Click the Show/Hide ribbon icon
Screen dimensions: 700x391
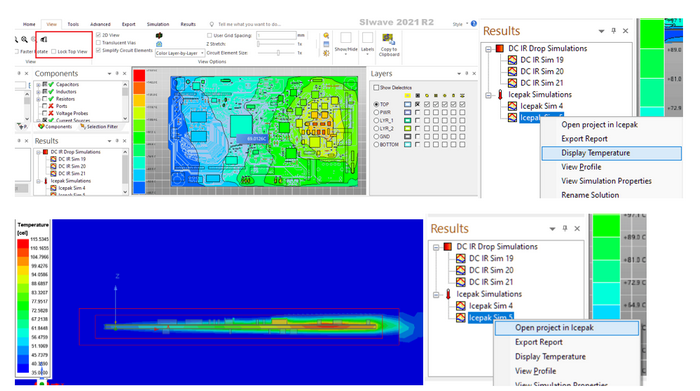coord(346,38)
